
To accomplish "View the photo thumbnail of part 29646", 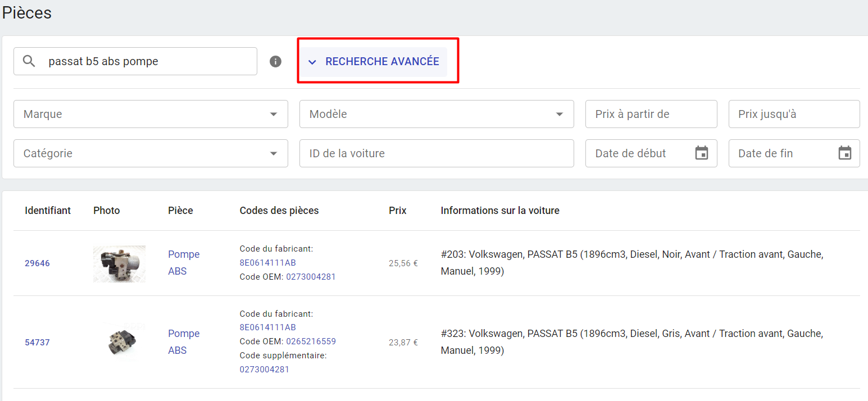I will pos(119,263).
